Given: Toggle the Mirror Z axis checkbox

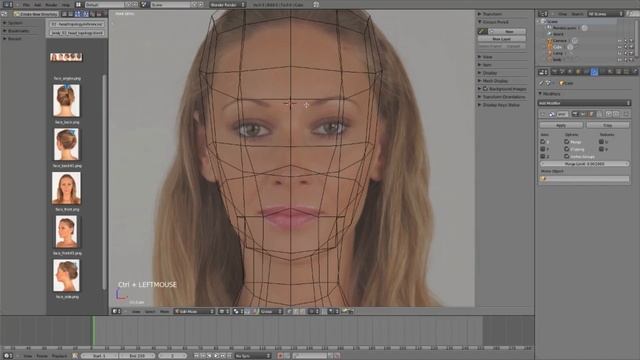Looking at the screenshot, I should (543, 156).
